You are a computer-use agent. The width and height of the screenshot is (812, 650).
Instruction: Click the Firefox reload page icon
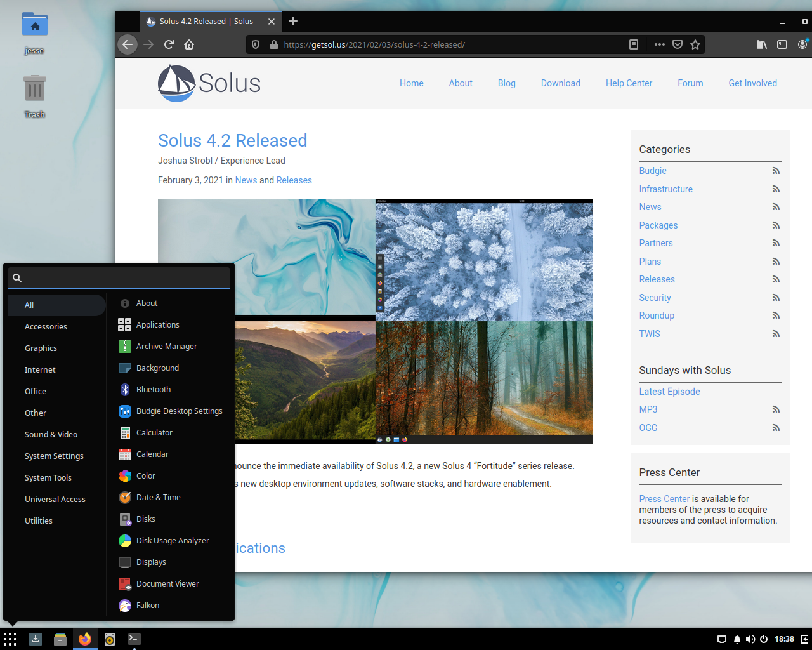pyautogui.click(x=169, y=44)
